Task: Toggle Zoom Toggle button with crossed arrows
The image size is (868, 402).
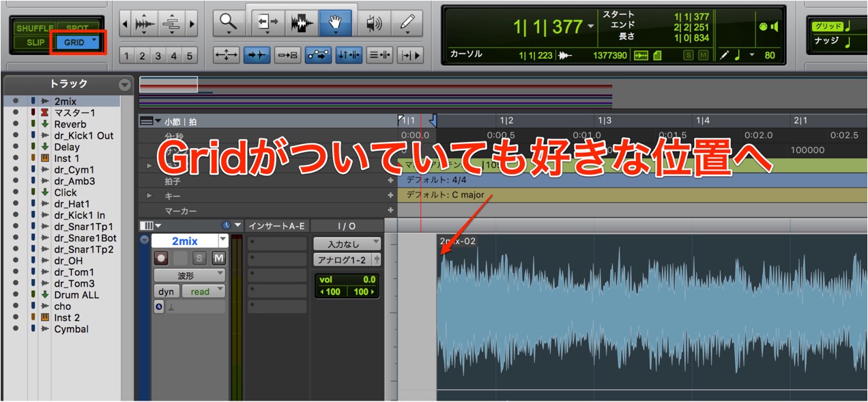Action: [227, 55]
